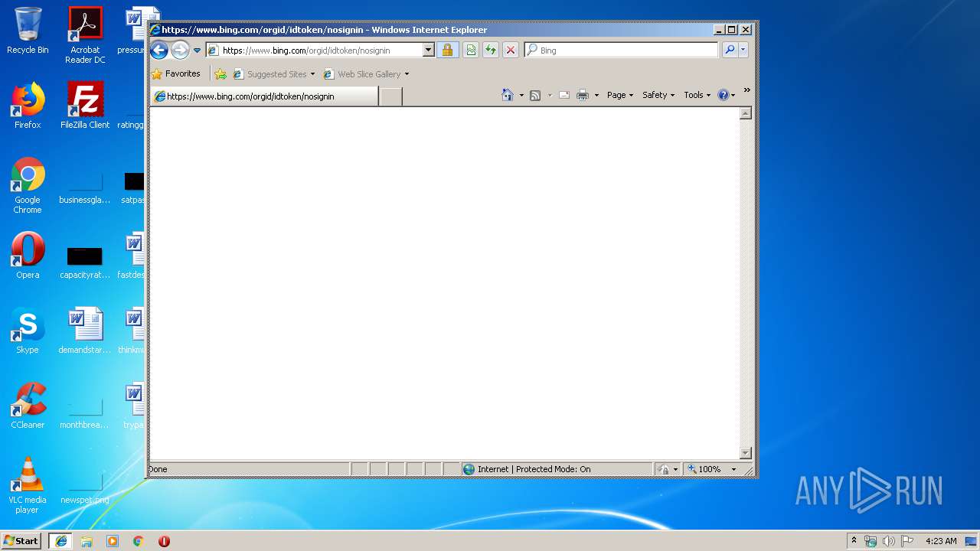
Task: Click Add to Favorites Bar star icon
Action: point(220,74)
